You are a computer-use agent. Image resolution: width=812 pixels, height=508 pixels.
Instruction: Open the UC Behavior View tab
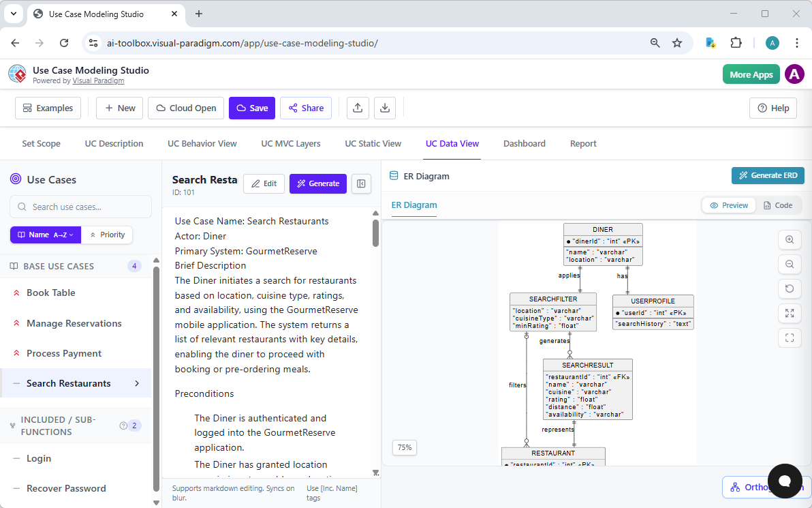click(202, 143)
